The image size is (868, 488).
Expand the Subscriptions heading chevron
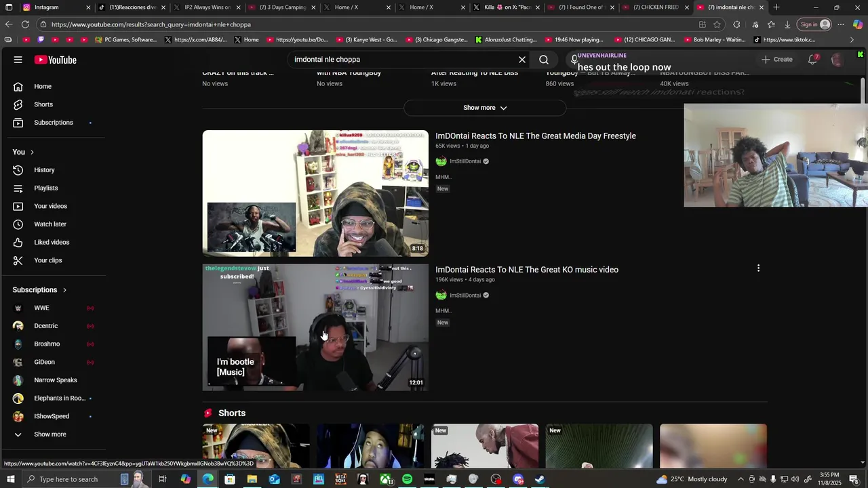(x=65, y=290)
